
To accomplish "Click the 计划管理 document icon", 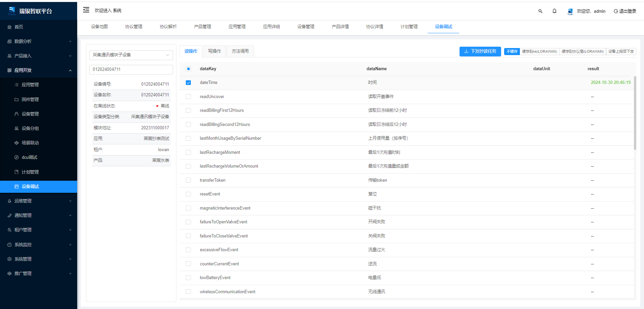I will tap(16, 172).
